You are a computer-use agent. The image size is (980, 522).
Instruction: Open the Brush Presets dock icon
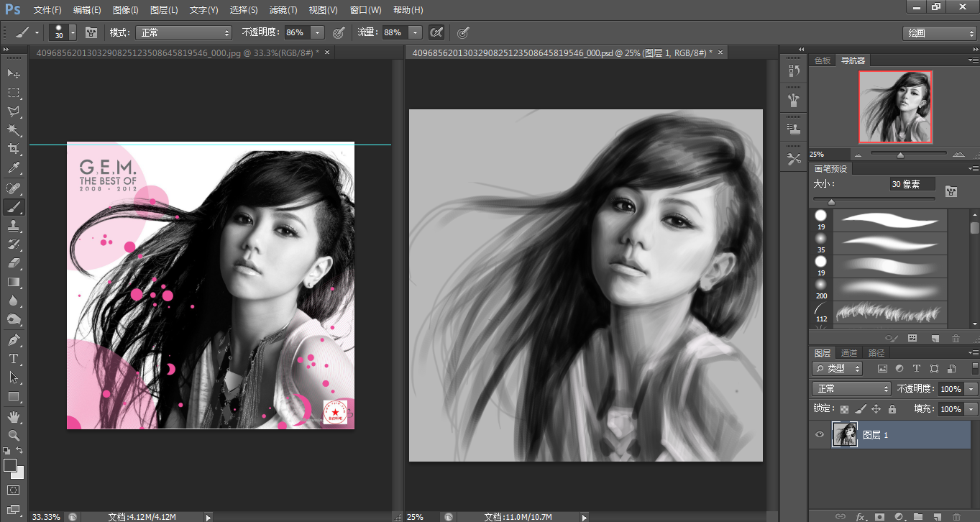(794, 100)
